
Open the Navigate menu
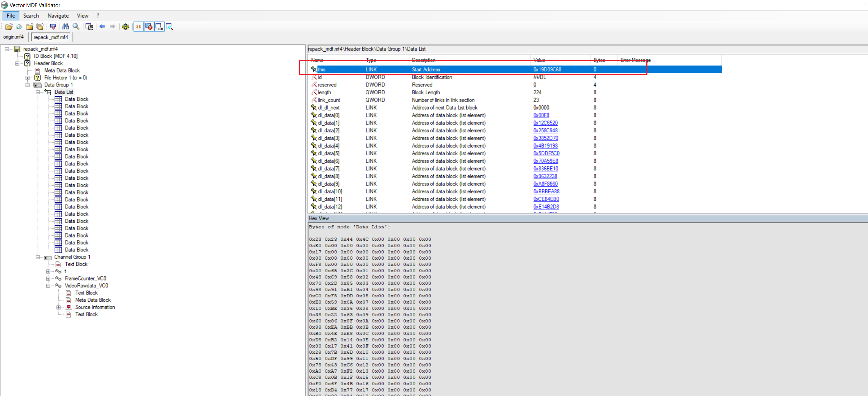[x=57, y=15]
